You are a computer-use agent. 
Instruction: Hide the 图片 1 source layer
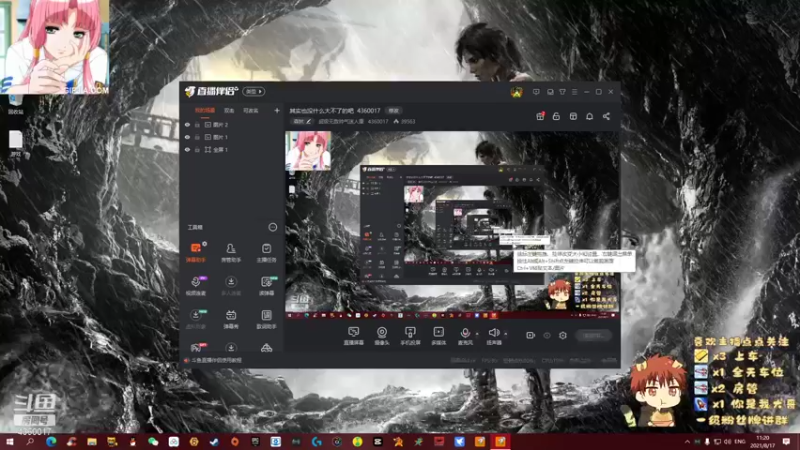[x=187, y=137]
